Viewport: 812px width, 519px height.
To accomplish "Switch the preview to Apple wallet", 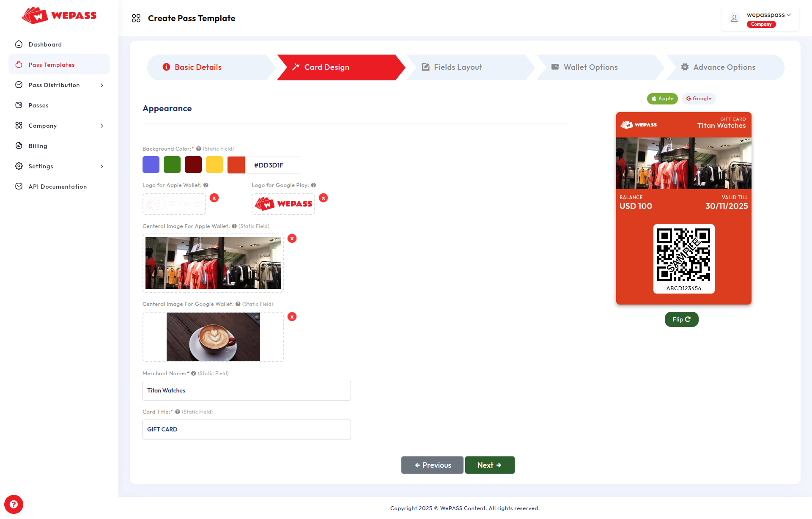I will [662, 99].
